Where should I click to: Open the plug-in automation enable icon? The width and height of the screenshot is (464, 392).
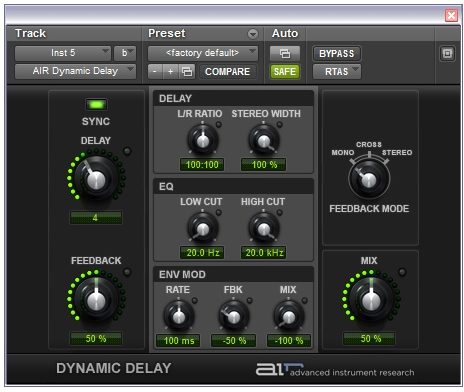285,53
